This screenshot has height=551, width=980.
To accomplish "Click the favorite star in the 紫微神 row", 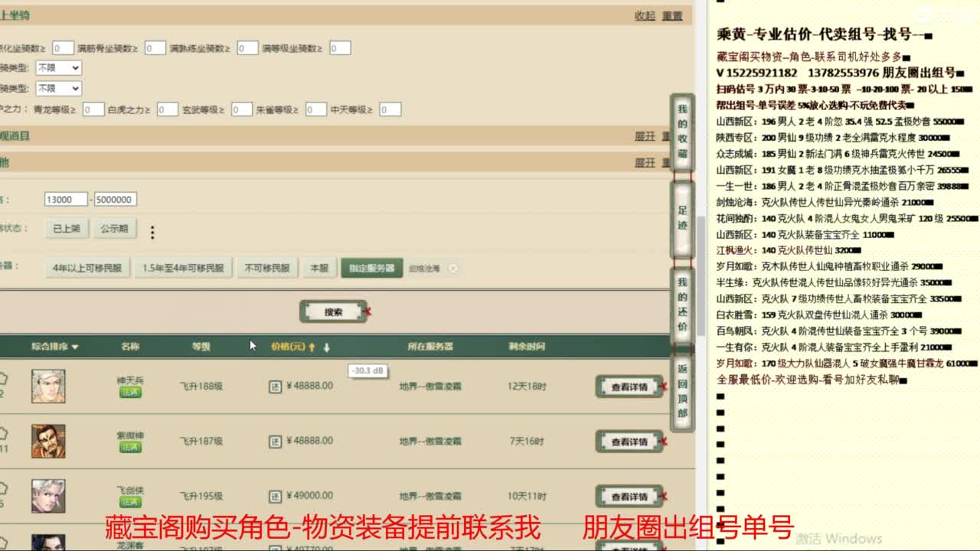I will pos(3,432).
